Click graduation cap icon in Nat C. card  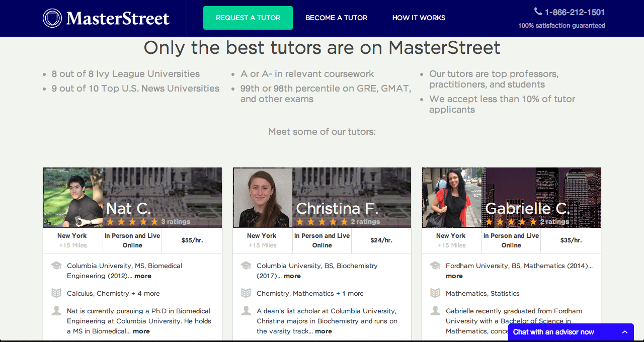pyautogui.click(x=56, y=266)
